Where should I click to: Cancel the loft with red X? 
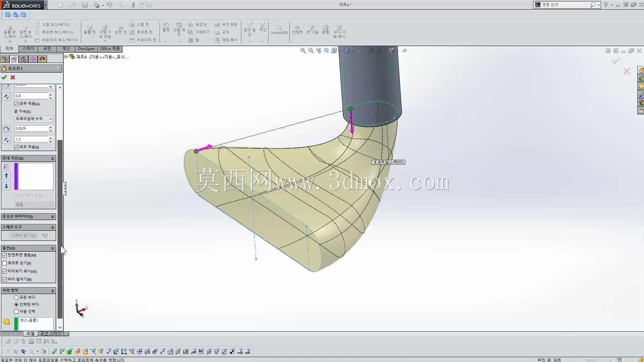pos(13,77)
